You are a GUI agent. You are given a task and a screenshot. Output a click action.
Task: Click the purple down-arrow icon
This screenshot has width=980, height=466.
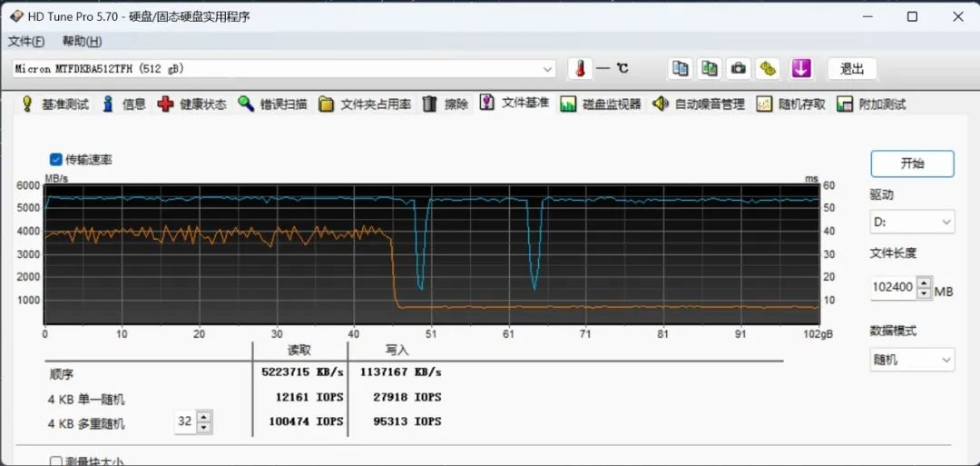(800, 69)
